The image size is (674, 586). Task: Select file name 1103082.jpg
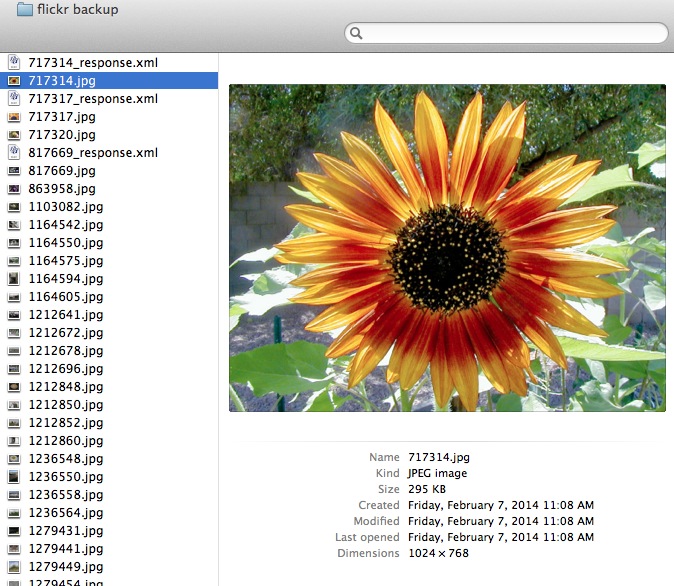pyautogui.click(x=66, y=207)
